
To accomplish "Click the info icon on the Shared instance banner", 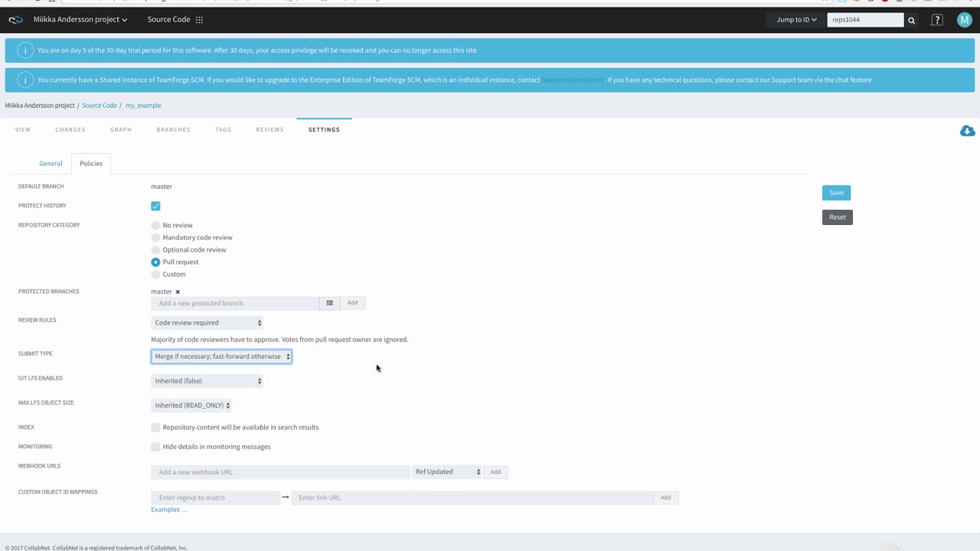I will click(25, 80).
